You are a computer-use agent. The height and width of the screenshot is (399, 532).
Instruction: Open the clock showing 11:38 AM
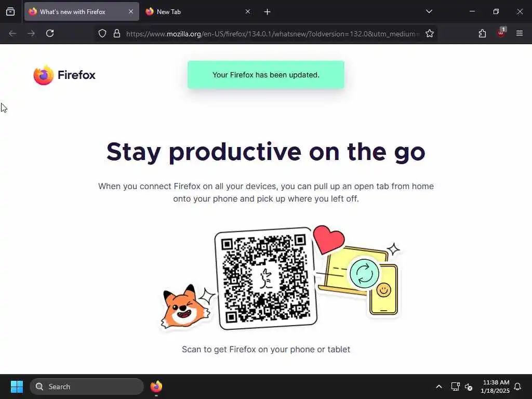(x=495, y=387)
